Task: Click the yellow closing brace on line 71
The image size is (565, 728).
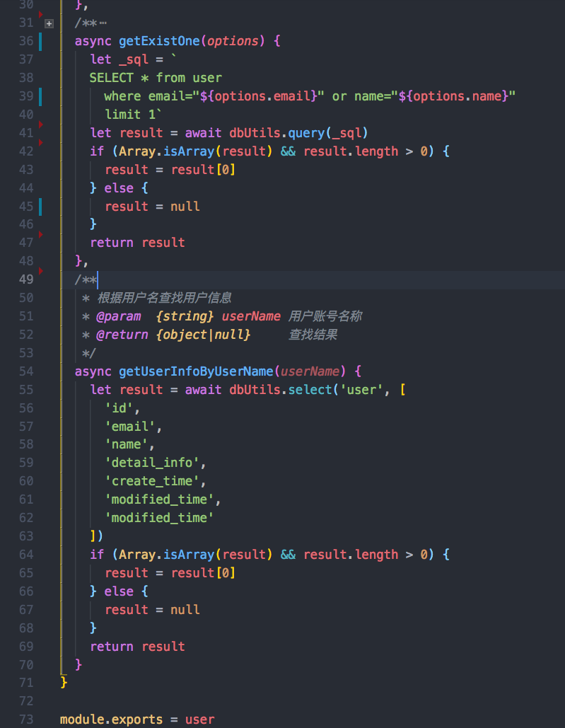Action: tap(64, 683)
